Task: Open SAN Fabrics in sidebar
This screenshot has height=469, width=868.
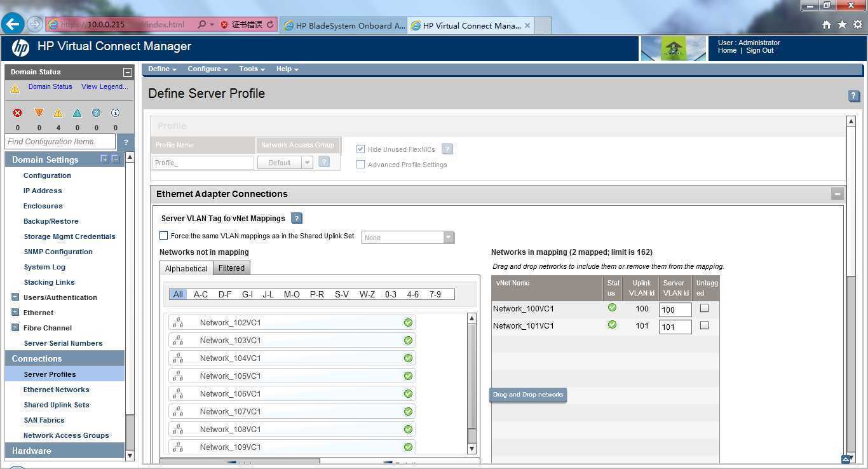Action: [44, 420]
